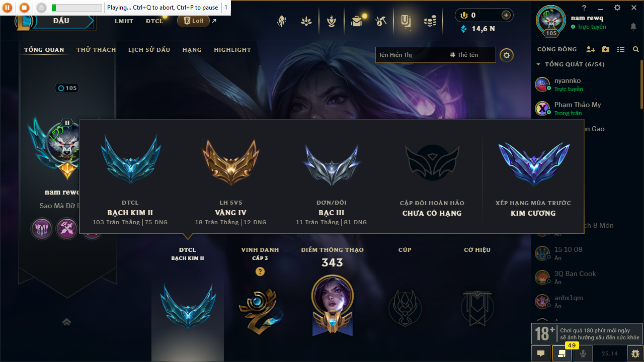644x362 pixels.
Task: Open the notifications bell icon
Action: [633, 27]
